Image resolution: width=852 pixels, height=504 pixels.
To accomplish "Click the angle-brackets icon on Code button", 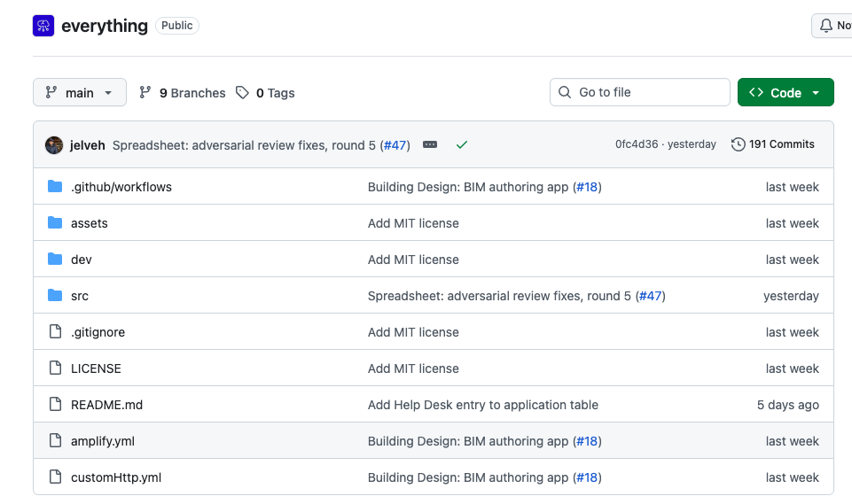I will (756, 92).
